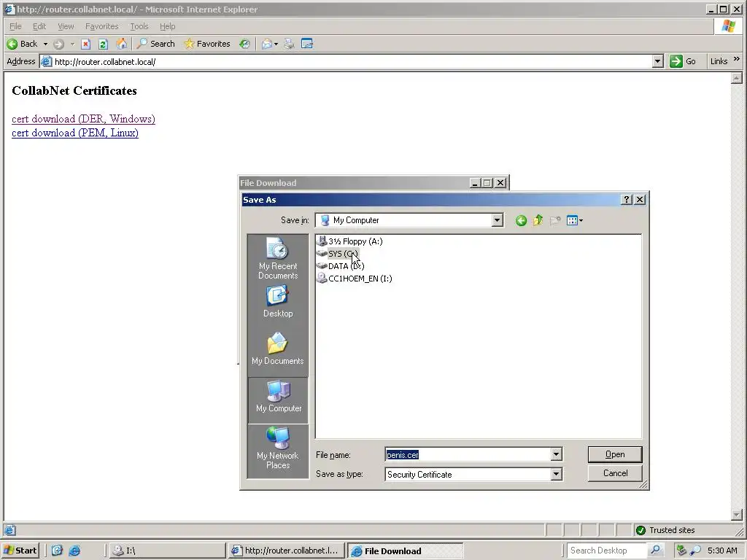This screenshot has width=747, height=560.
Task: Open the Forward button history dropdown arrow
Action: (x=72, y=44)
